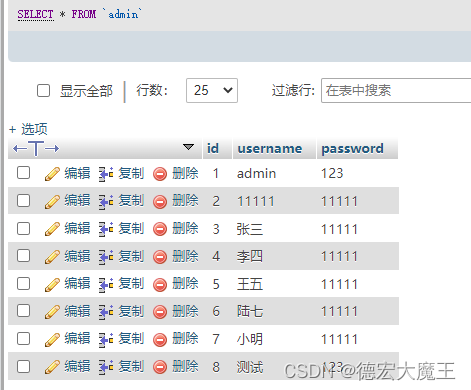Image resolution: width=471 pixels, height=390 pixels.
Task: Click the password cell '123' for admin
Action: point(332,174)
